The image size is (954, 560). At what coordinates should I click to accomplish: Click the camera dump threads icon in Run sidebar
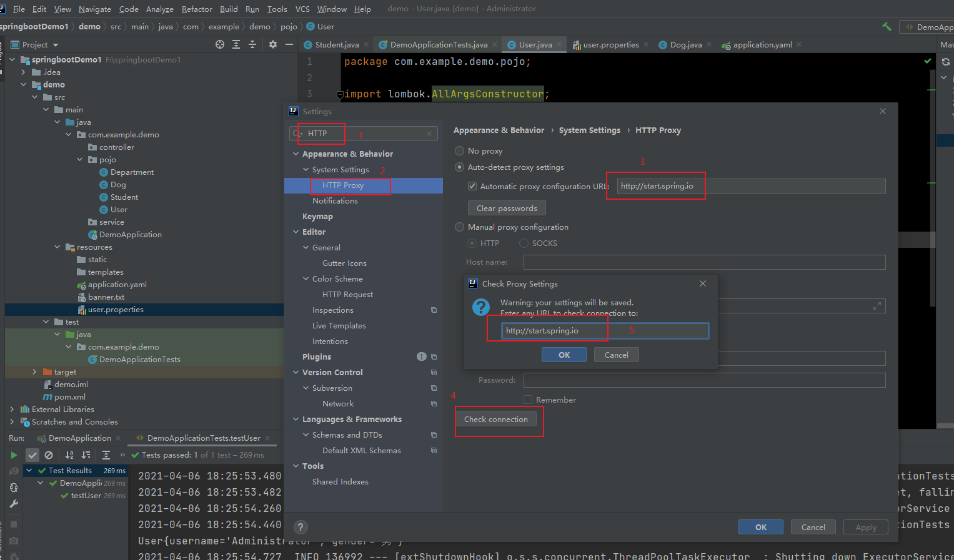[14, 541]
